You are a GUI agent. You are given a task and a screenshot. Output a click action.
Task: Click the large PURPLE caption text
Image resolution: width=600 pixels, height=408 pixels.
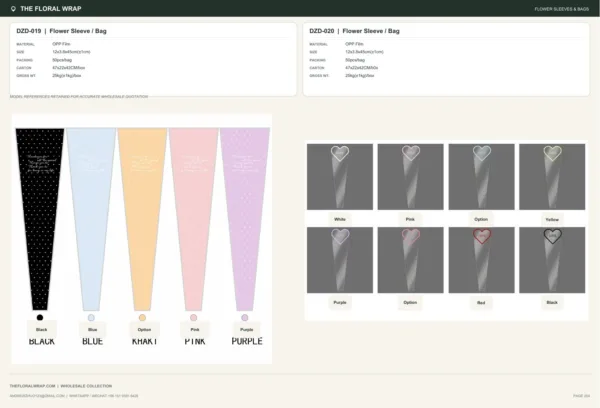click(x=247, y=341)
